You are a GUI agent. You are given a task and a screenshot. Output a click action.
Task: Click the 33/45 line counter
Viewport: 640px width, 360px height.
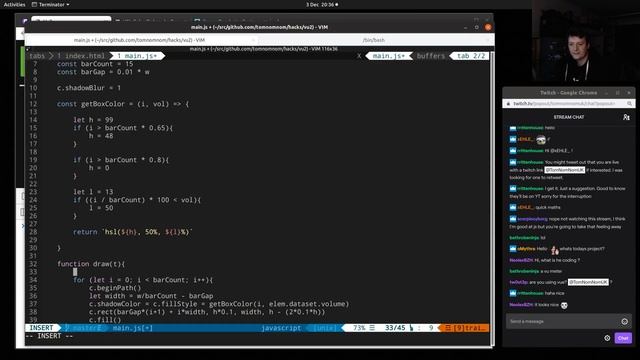click(395, 328)
